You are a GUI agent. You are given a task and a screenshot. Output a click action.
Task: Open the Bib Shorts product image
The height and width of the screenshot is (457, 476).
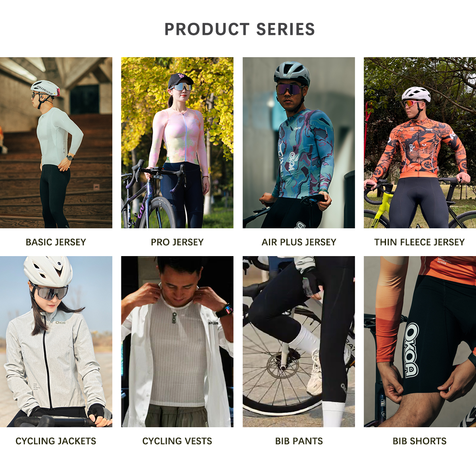point(420,341)
